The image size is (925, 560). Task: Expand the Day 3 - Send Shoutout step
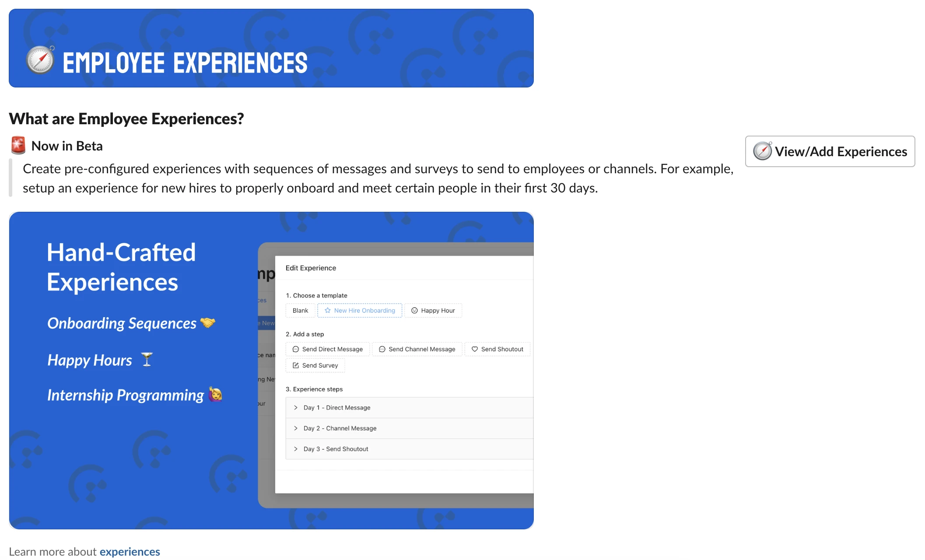[296, 448]
